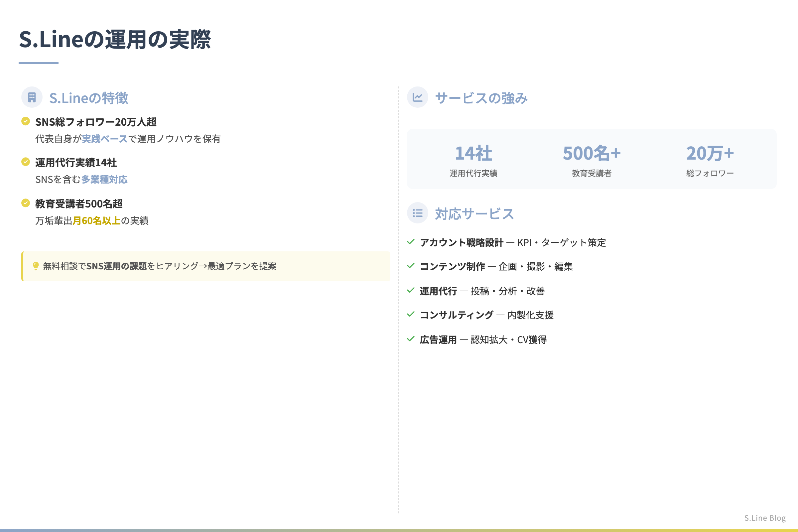
Task: Click yellow check badge next to 運用代行実績14社
Action: (26, 162)
